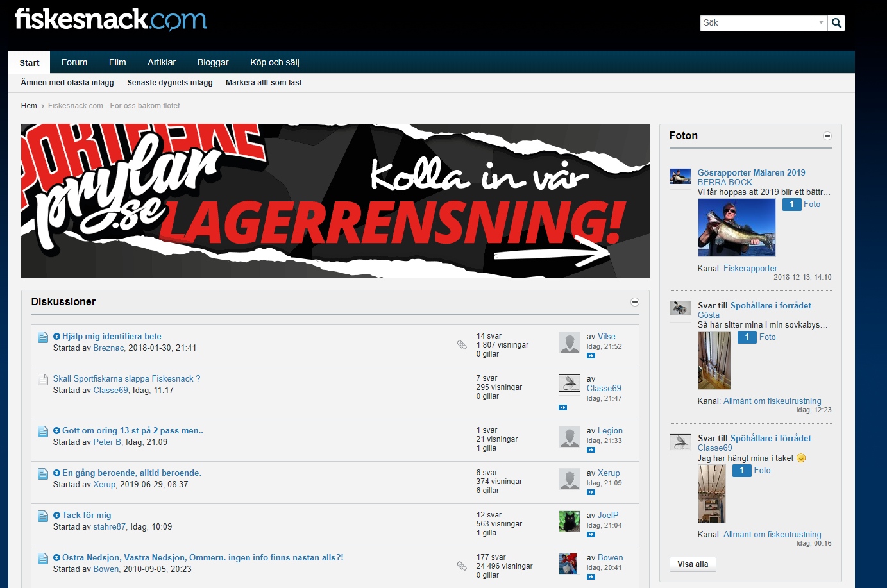Select Markera allt som läst
Image resolution: width=887 pixels, height=588 pixels.
pos(264,83)
